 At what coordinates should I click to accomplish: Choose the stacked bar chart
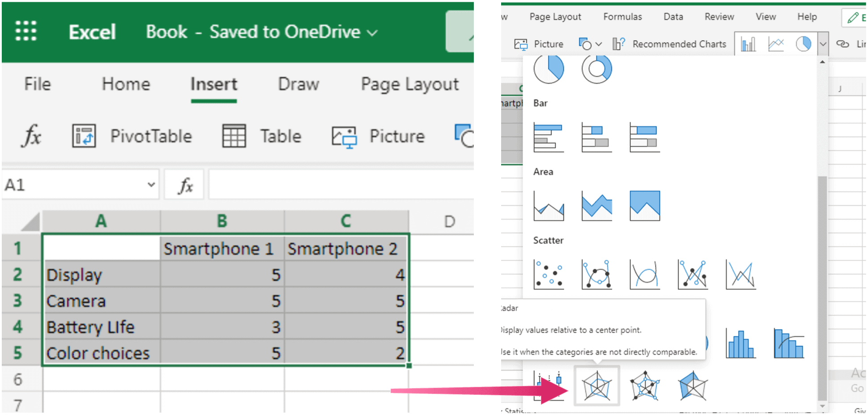coord(596,137)
